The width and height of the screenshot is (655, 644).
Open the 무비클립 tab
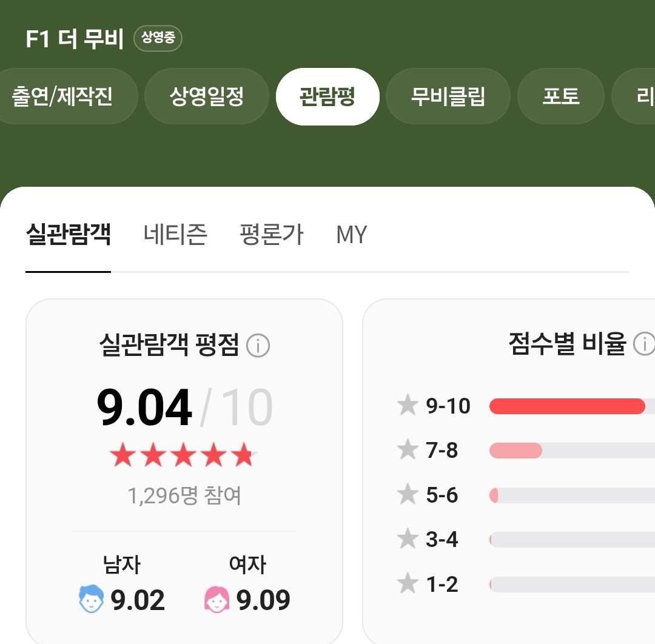(448, 96)
